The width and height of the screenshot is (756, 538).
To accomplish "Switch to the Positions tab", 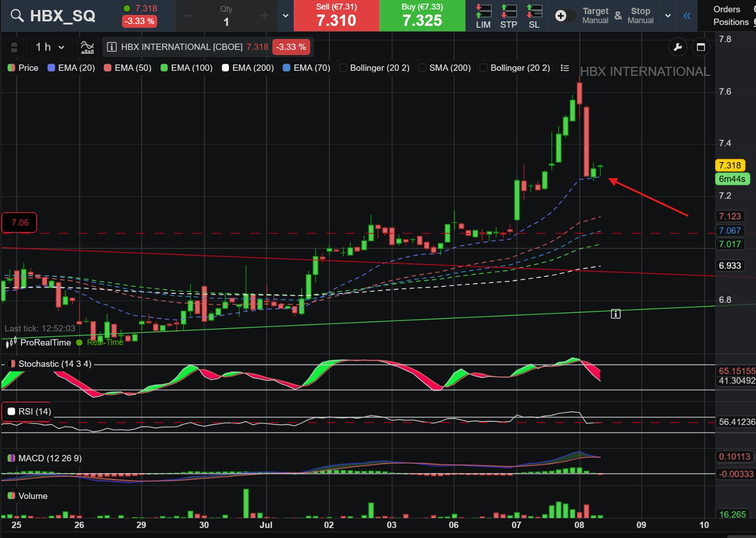I will 731,22.
